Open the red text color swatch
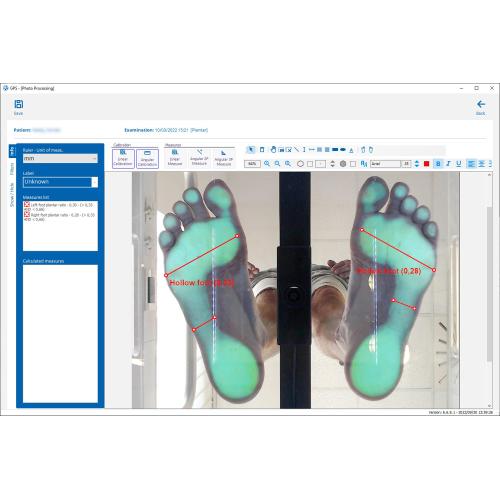Viewport: 500px width, 500px height. [426, 164]
